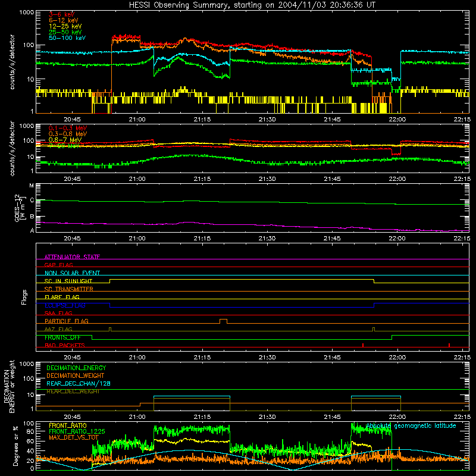Click the orange '0.3-0.8 MeV' legend label
Image resolution: width=476 pixels, height=476 pixels.
[68, 134]
